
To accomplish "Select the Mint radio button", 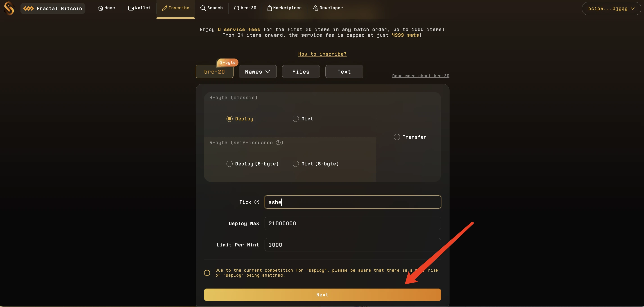I will click(x=295, y=119).
